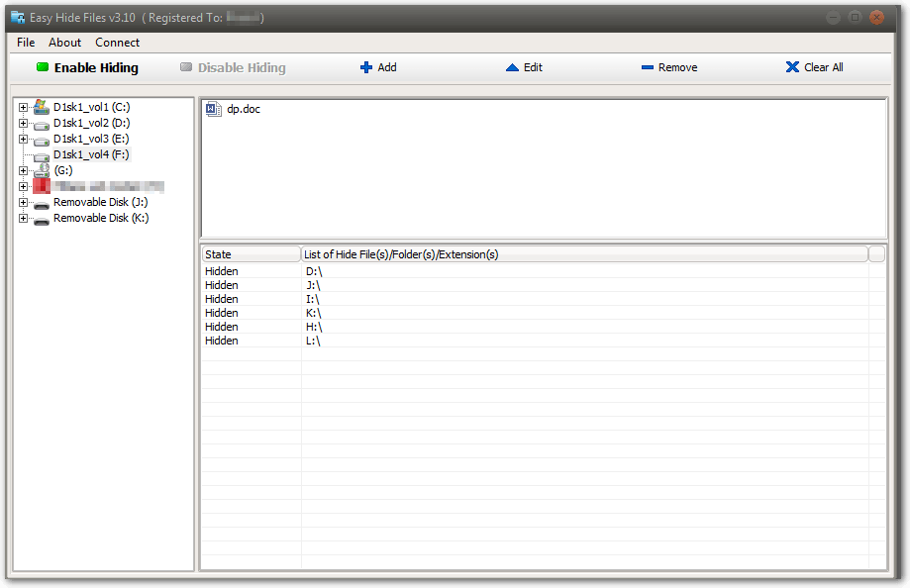Click the dp.doc Word document icon

(x=213, y=109)
